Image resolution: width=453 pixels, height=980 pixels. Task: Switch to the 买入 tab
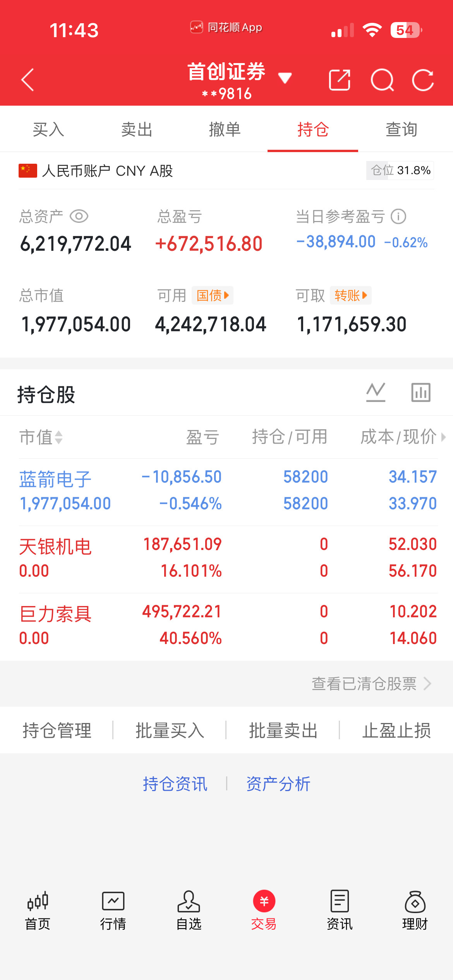point(48,129)
